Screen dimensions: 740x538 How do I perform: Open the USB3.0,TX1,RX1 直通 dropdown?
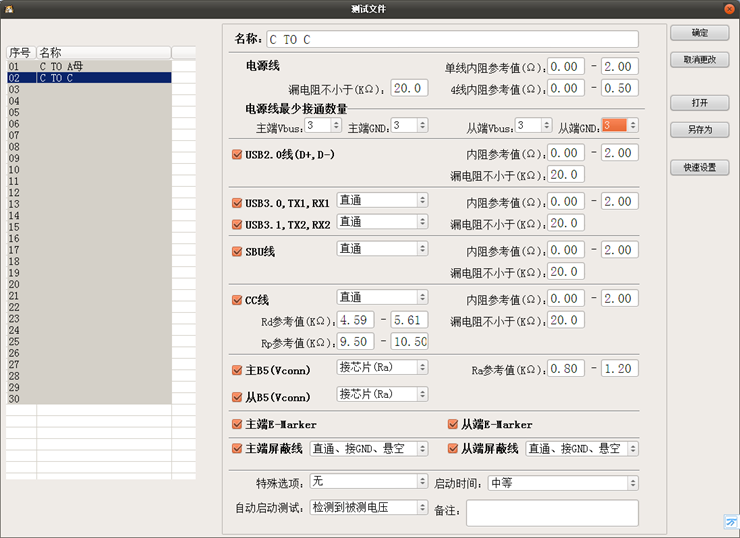click(x=382, y=200)
